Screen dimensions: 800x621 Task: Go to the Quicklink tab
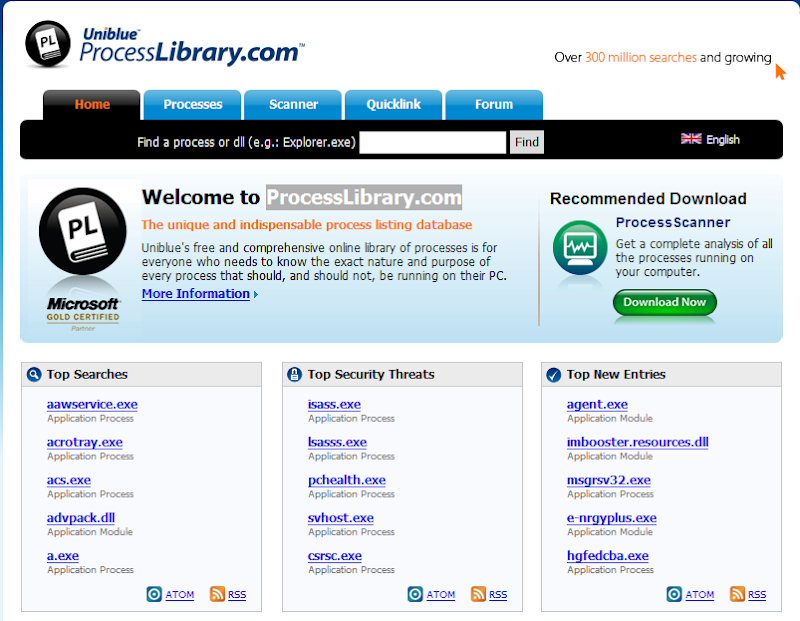[393, 105]
